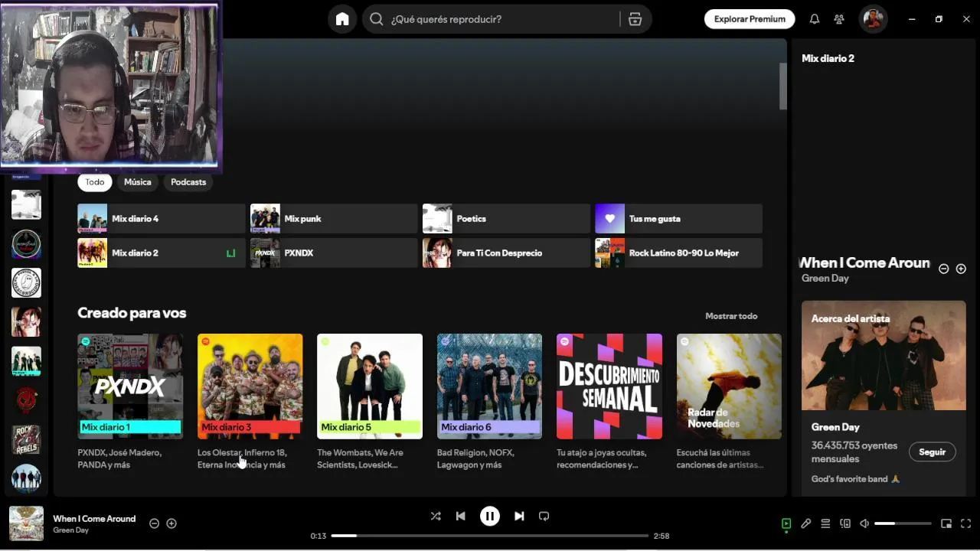Open Rock Latino 80-90 Lo Mejor tile
The height and width of the screenshot is (551, 980).
coord(678,253)
